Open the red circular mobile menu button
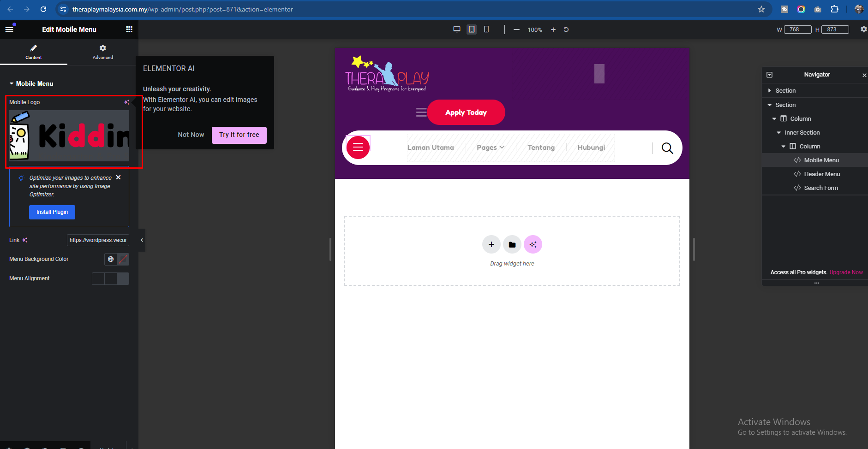 358,148
